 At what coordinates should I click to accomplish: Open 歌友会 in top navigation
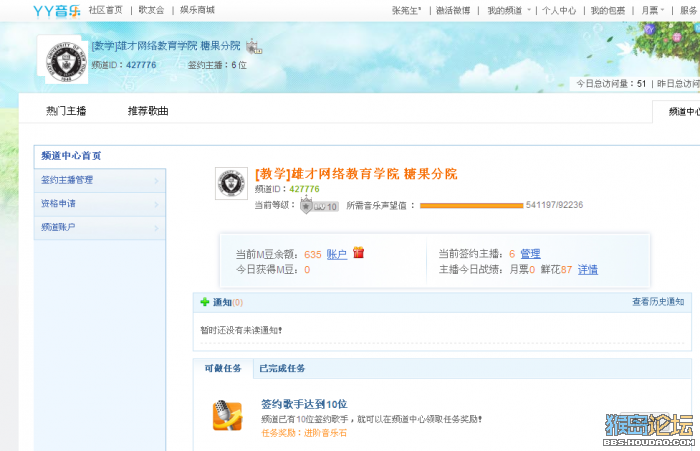click(151, 10)
